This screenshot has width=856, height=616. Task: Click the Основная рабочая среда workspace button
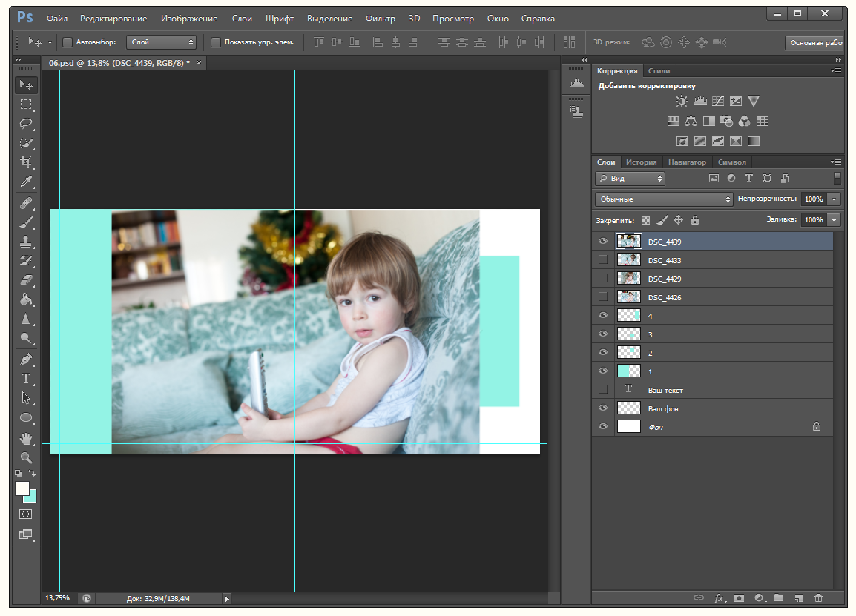pyautogui.click(x=816, y=43)
